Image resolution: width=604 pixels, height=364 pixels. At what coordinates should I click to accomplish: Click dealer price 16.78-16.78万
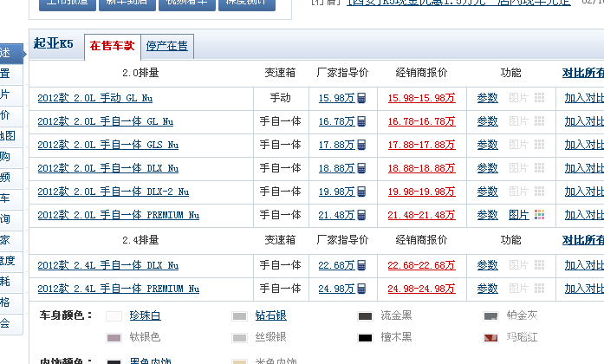coord(422,121)
